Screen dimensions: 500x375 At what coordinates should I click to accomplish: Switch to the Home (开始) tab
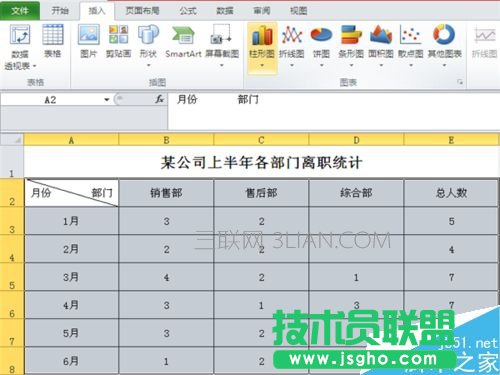60,11
